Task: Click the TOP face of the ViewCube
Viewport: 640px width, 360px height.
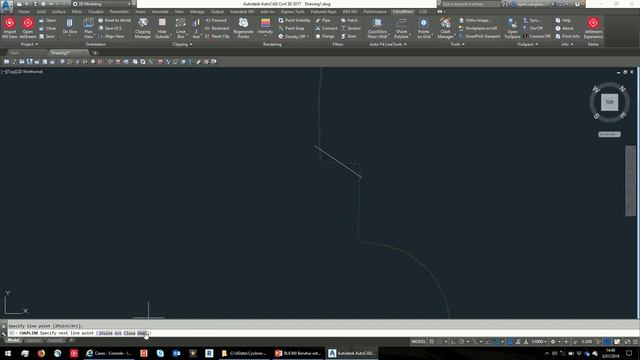Action: (609, 102)
